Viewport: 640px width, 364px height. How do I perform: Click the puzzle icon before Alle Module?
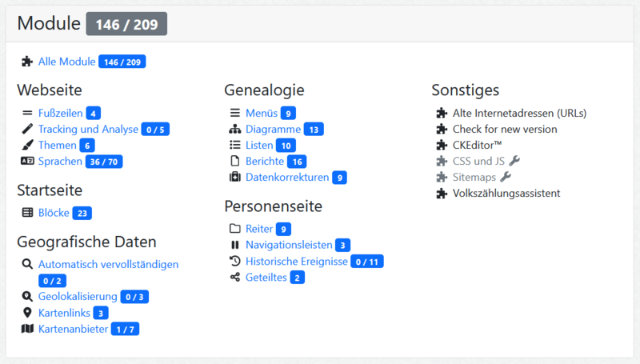(27, 62)
